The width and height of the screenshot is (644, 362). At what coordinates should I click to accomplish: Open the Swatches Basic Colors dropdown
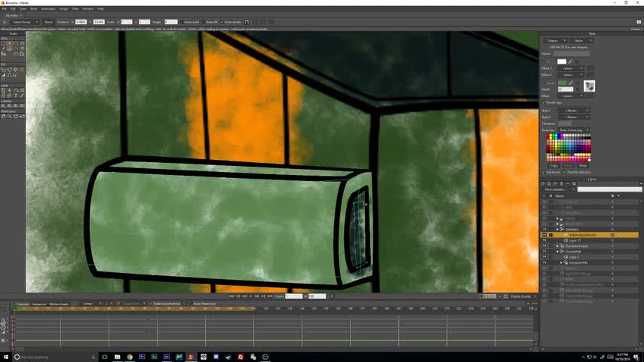click(x=573, y=130)
